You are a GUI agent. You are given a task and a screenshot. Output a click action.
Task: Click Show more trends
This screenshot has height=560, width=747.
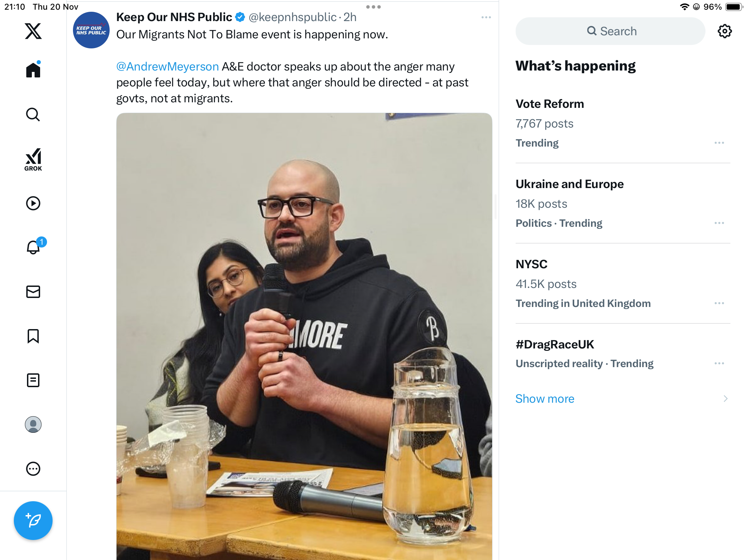point(545,399)
